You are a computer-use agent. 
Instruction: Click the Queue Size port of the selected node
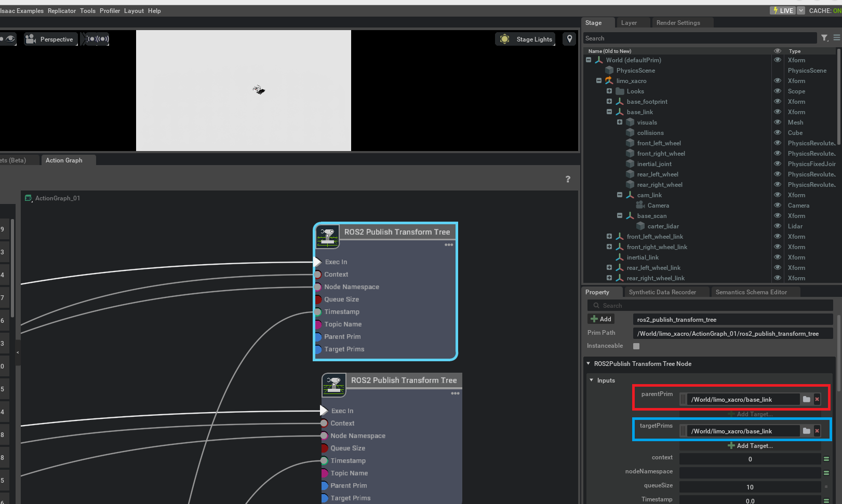[x=318, y=299]
